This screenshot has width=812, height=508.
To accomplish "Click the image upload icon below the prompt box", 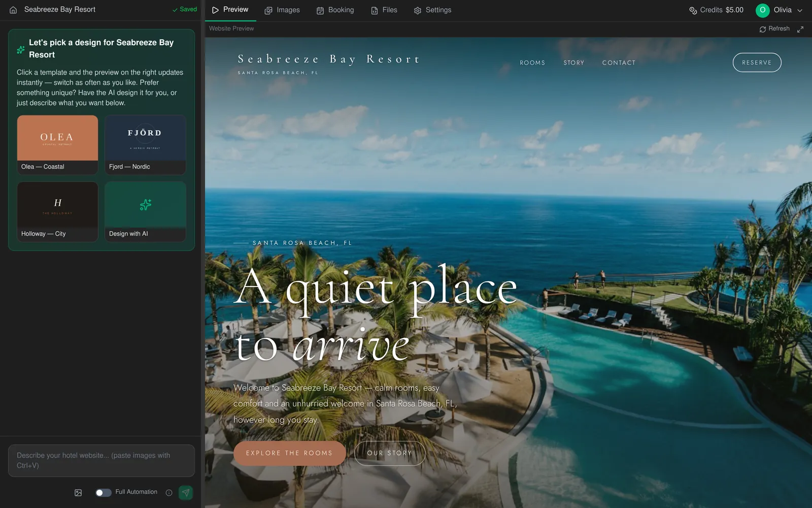I will tap(78, 493).
